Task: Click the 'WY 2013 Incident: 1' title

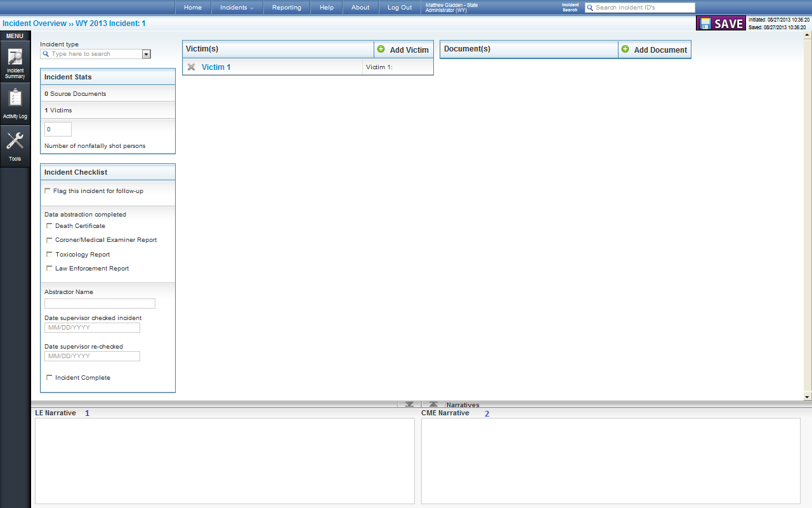Action: click(x=110, y=23)
